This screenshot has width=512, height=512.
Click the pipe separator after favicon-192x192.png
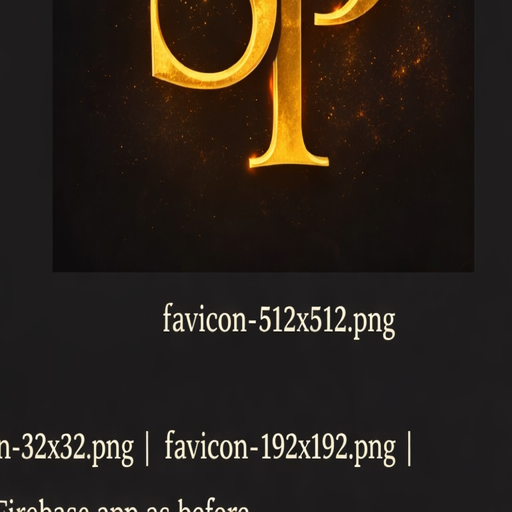click(x=409, y=449)
